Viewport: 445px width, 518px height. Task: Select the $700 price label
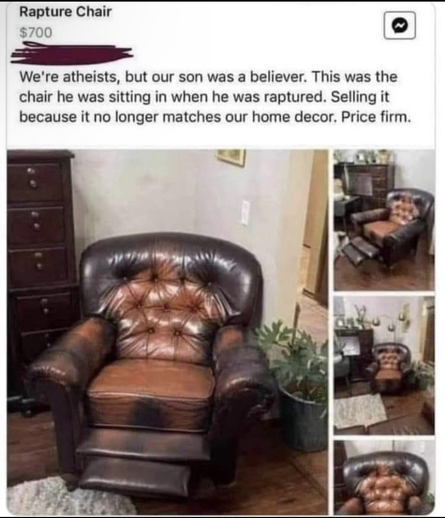(36, 33)
